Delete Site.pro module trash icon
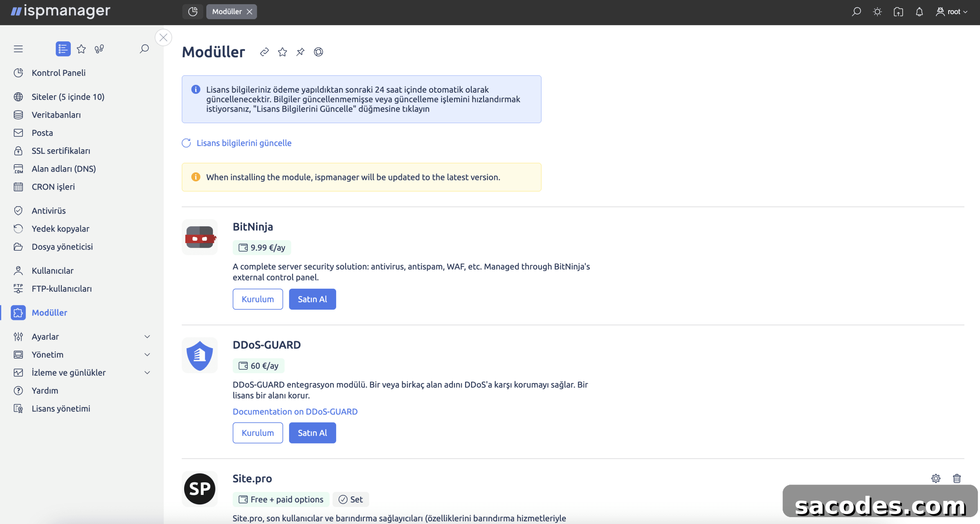This screenshot has height=524, width=980. click(957, 478)
